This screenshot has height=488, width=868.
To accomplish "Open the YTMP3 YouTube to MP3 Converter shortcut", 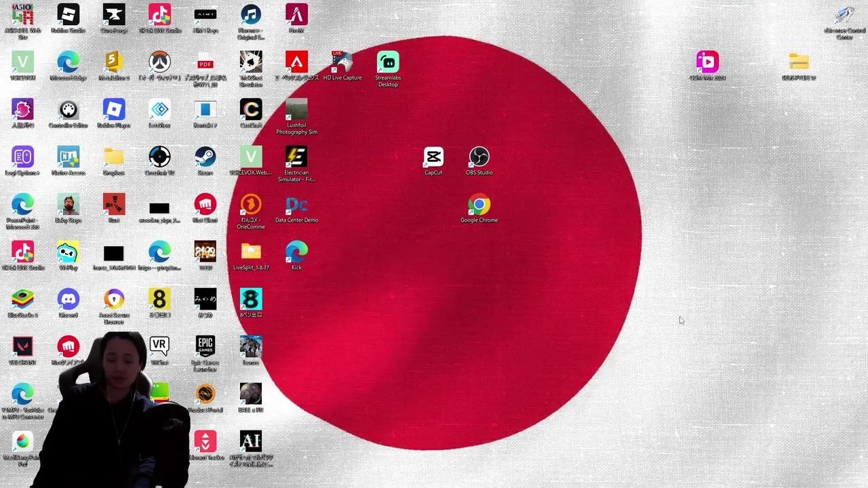I will (x=22, y=394).
